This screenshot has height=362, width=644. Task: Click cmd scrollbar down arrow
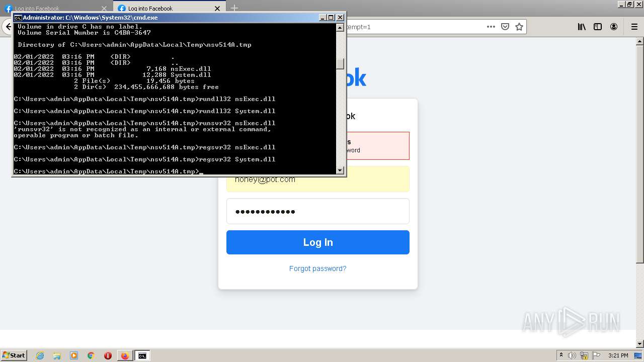pos(340,170)
